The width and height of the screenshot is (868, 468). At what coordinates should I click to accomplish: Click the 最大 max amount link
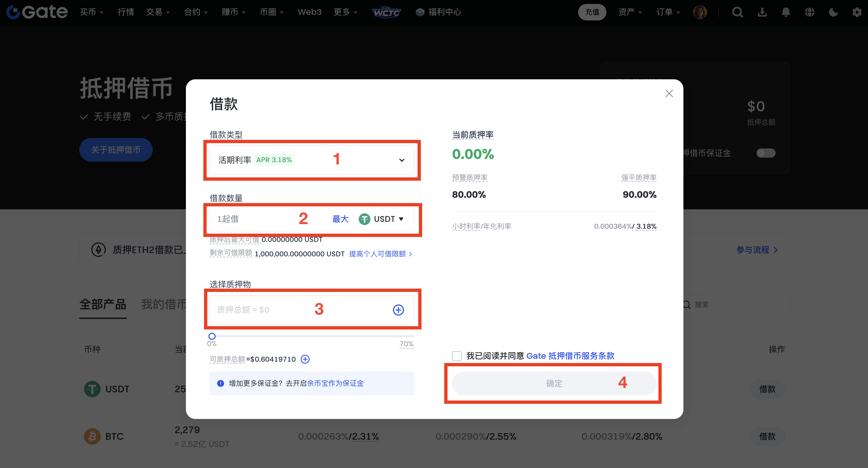340,219
